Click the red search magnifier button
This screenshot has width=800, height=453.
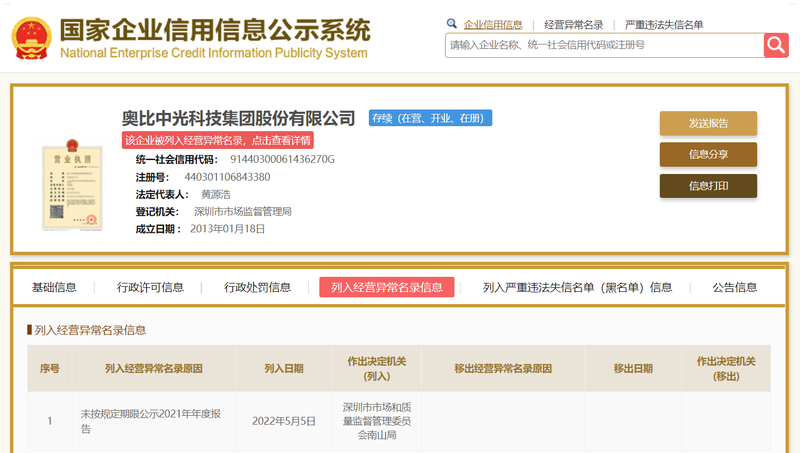pyautogui.click(x=776, y=45)
